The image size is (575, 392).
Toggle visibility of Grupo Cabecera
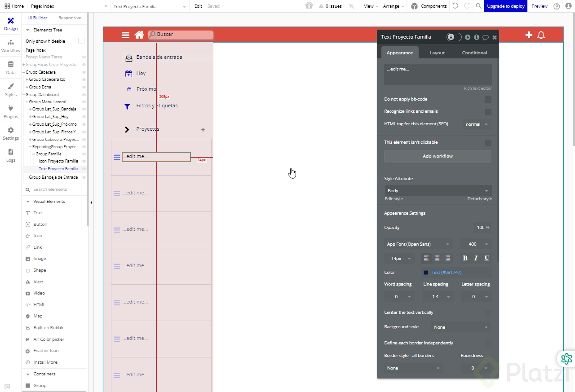point(84,72)
